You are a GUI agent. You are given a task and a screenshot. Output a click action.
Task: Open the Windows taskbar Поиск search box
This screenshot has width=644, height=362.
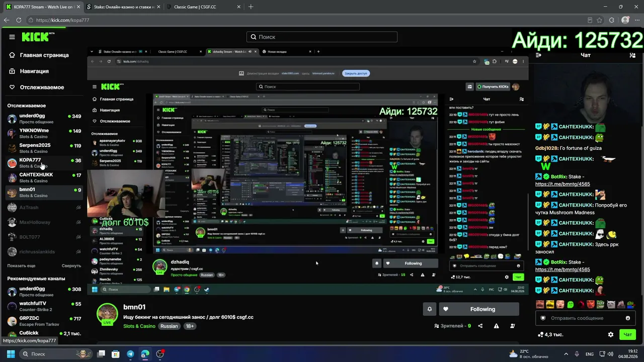(x=56, y=354)
